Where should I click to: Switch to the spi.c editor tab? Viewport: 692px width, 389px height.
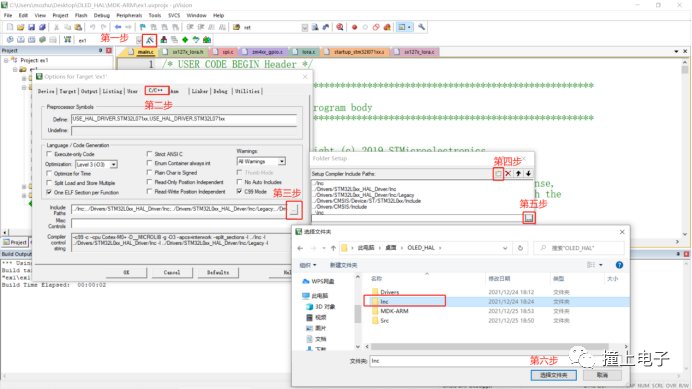pyautogui.click(x=224, y=52)
